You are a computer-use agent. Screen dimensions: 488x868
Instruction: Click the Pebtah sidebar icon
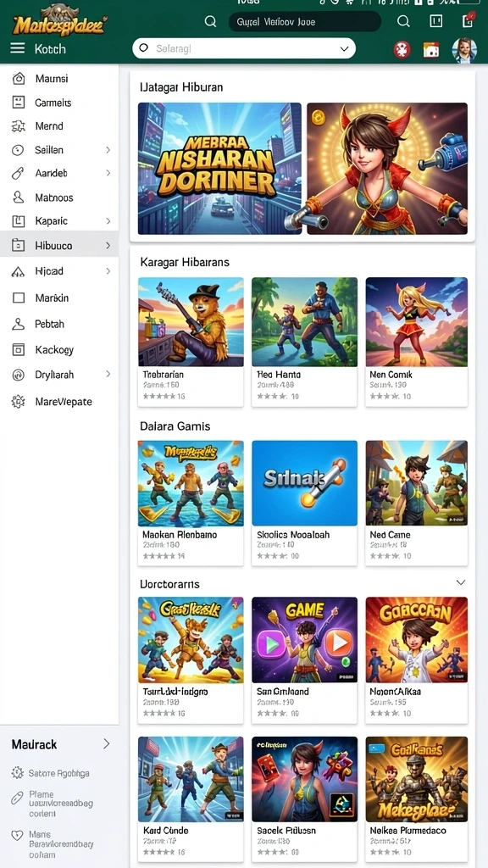click(19, 324)
